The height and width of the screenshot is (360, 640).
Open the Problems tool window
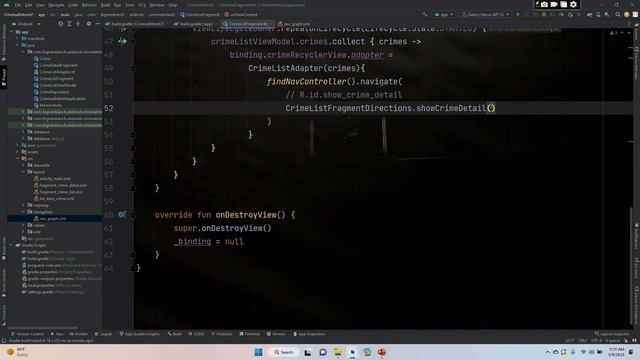222,334
